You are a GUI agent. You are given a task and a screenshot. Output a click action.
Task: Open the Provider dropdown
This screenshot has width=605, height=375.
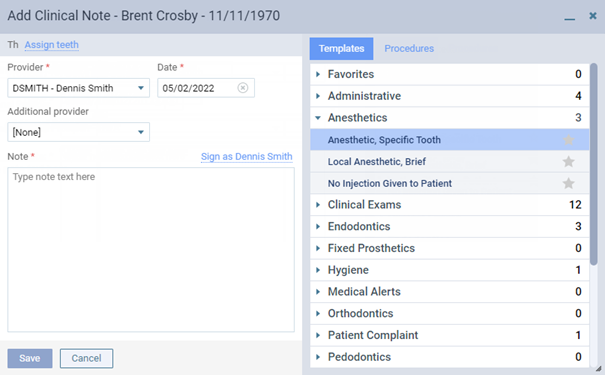(x=78, y=88)
